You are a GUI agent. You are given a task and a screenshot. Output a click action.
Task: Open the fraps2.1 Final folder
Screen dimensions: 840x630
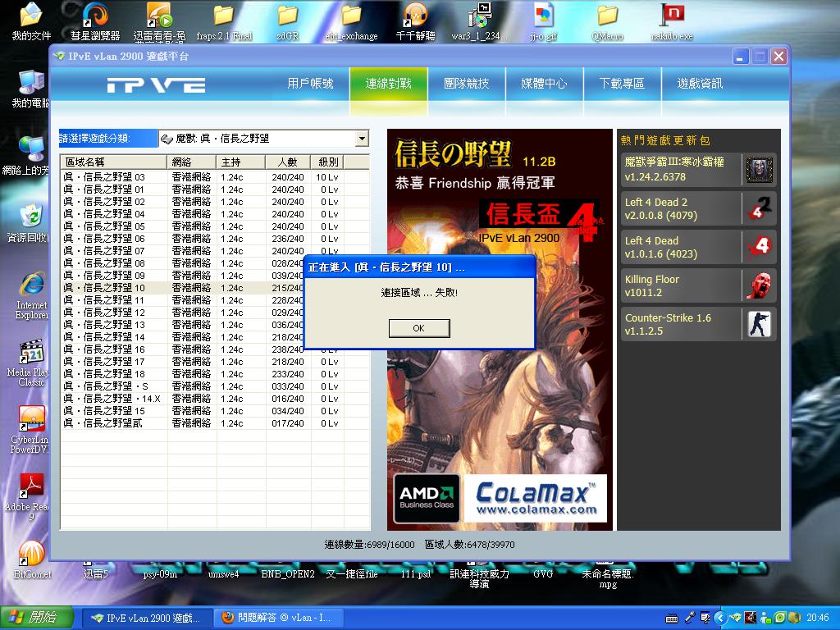click(224, 21)
